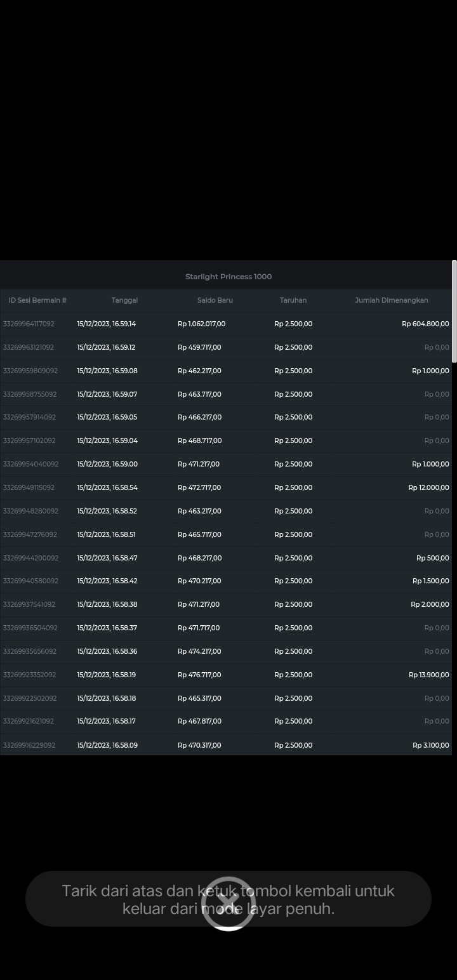Click the "Jumlah Dimenangkan" column header

point(391,300)
